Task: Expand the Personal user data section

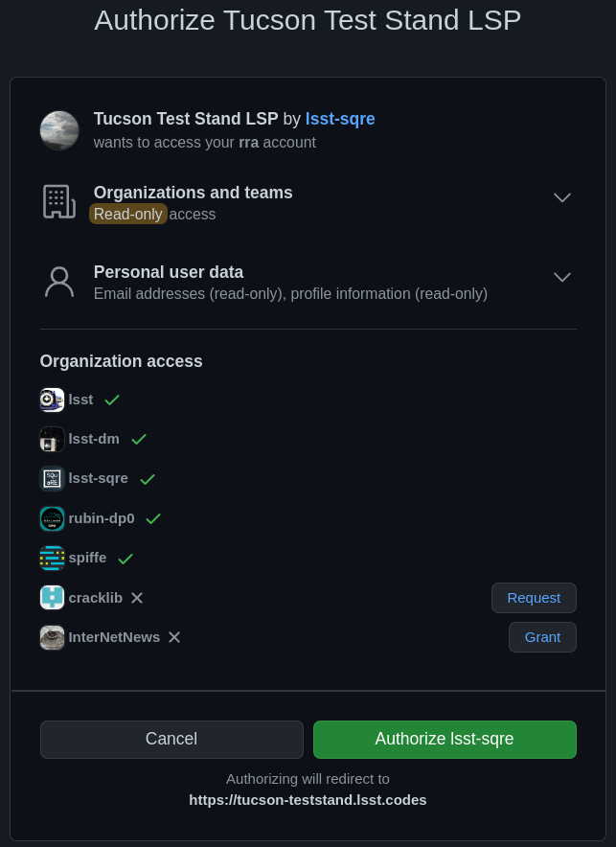Action: 562,277
